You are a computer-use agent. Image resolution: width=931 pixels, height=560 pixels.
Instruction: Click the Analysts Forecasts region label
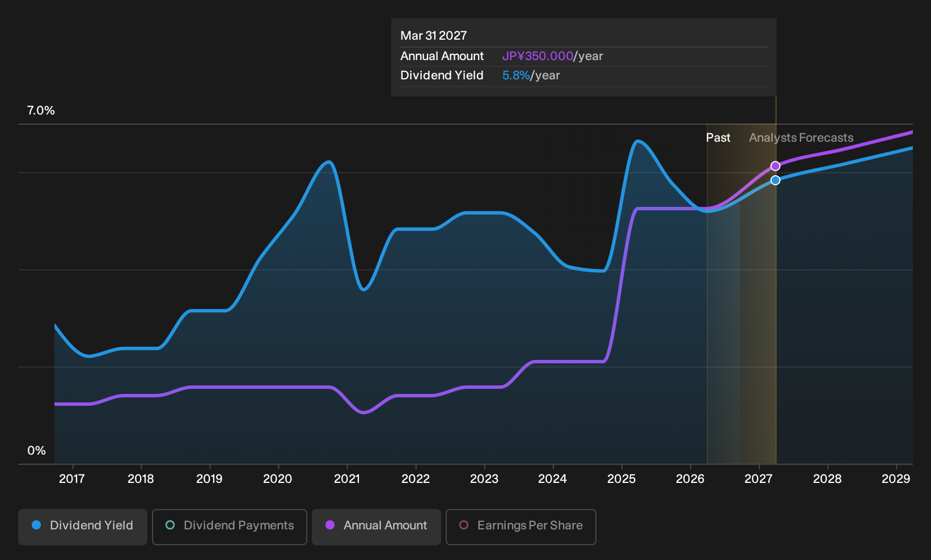pos(801,138)
